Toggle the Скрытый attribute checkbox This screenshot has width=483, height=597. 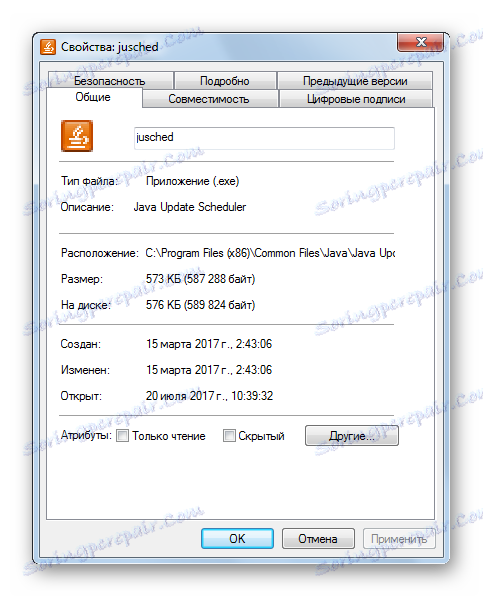pos(229,436)
